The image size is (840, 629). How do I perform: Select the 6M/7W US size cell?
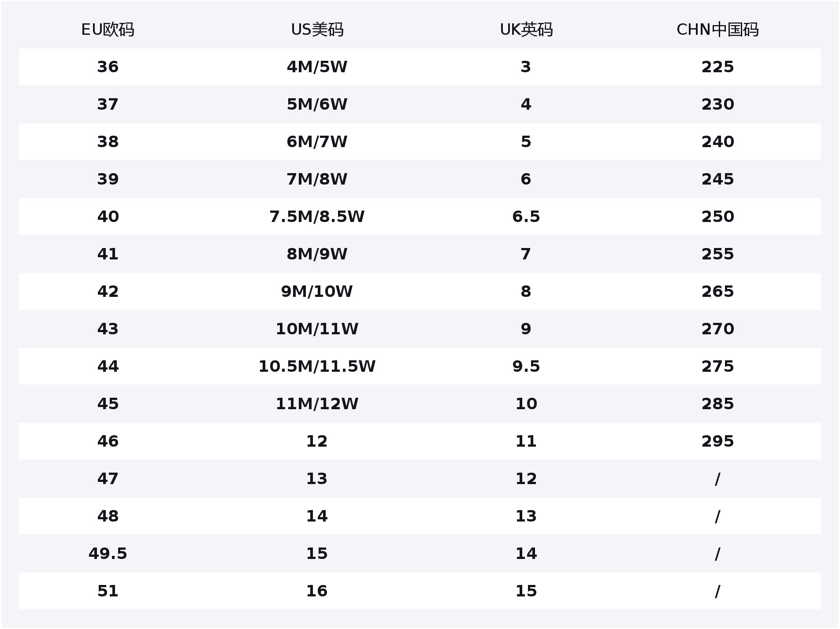(317, 142)
